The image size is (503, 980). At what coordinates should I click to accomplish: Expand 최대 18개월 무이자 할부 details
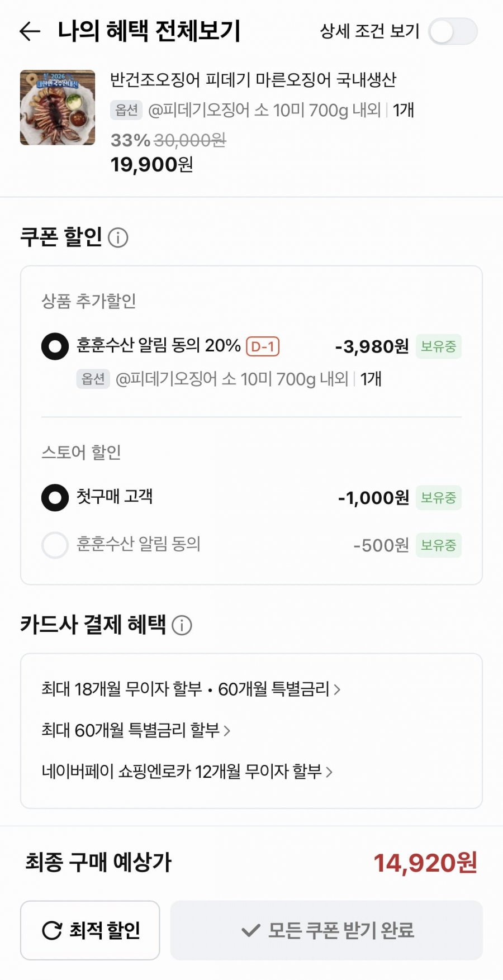(x=190, y=689)
